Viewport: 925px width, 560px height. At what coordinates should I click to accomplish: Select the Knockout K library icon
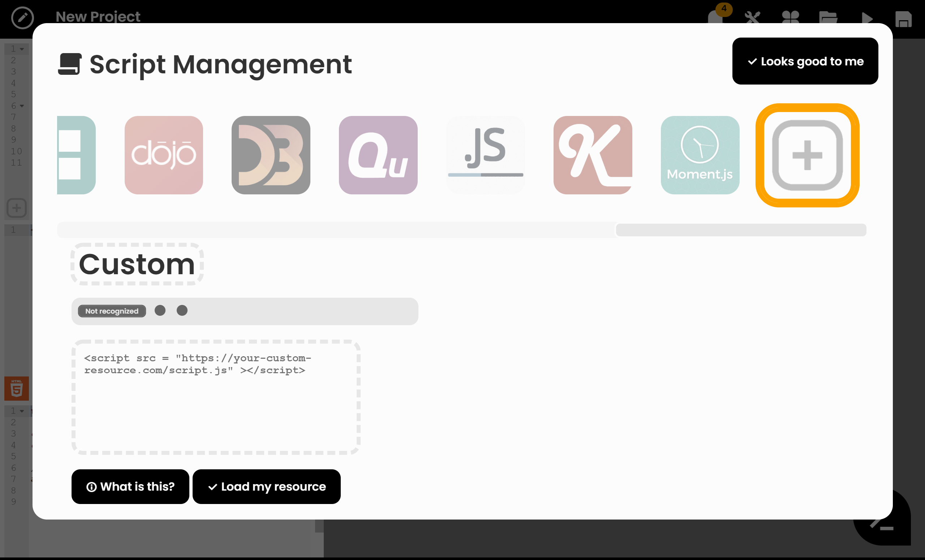coord(593,155)
